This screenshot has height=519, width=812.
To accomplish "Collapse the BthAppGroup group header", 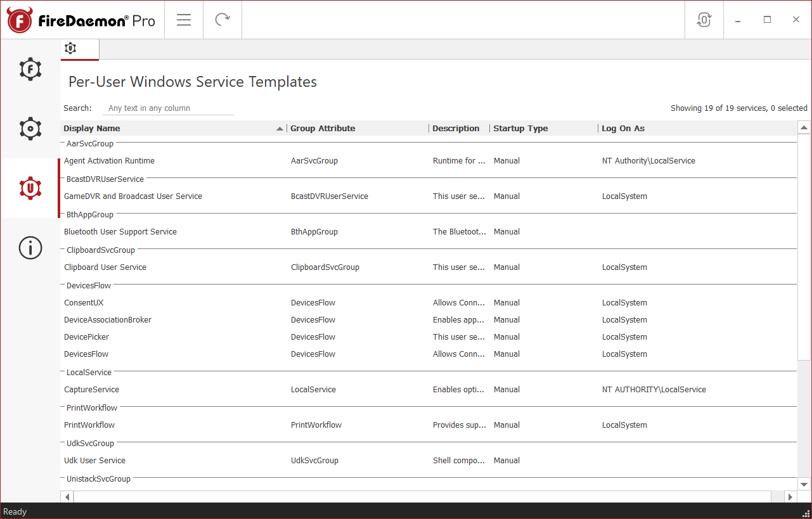I will pos(90,215).
